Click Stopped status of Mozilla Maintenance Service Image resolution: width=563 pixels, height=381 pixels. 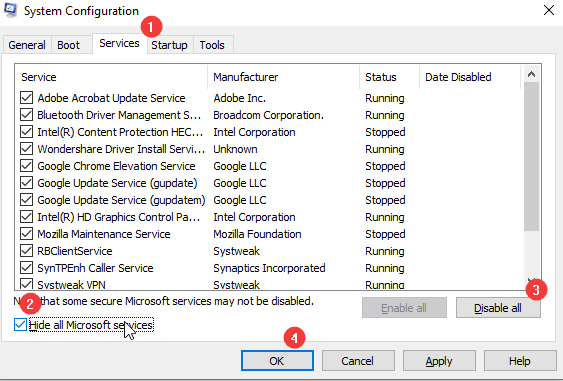pyautogui.click(x=385, y=234)
